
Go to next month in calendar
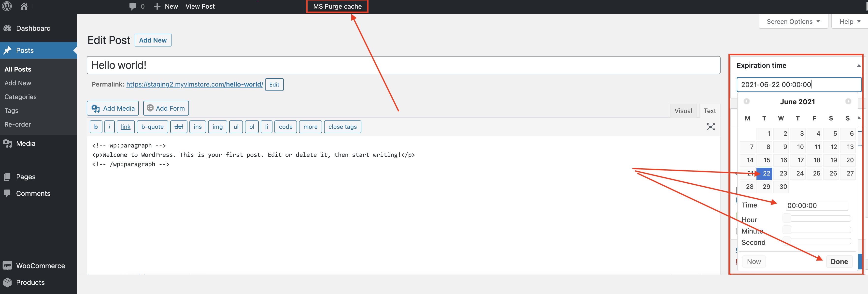[x=848, y=102]
